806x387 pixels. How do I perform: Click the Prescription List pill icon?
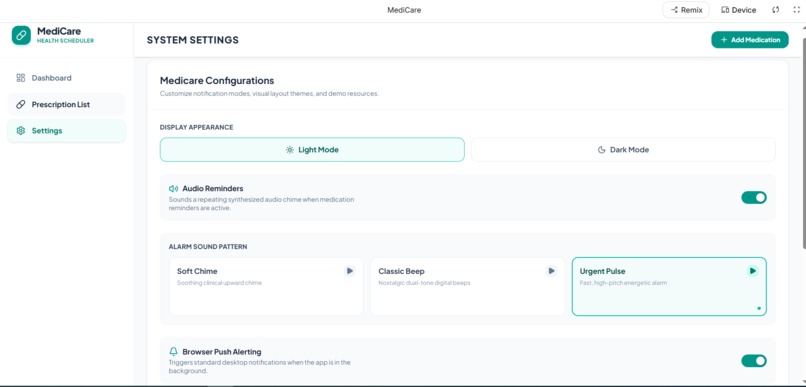click(21, 104)
